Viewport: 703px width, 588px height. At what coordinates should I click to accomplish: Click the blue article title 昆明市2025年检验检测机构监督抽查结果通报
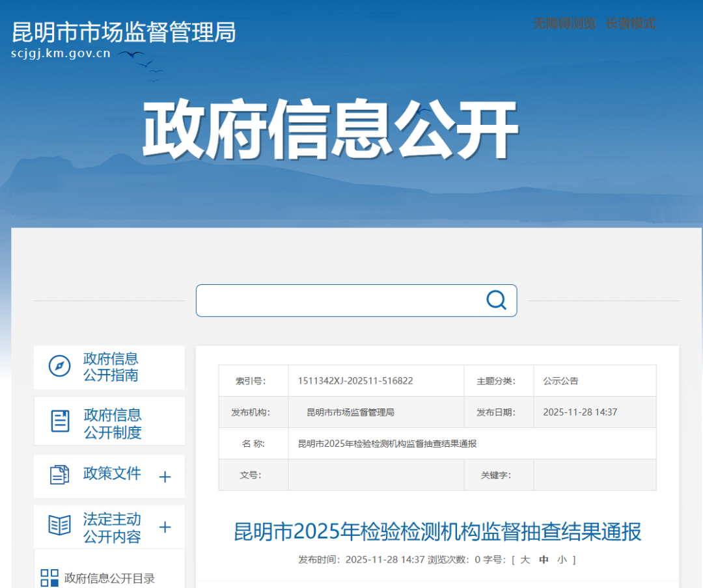pos(437,531)
